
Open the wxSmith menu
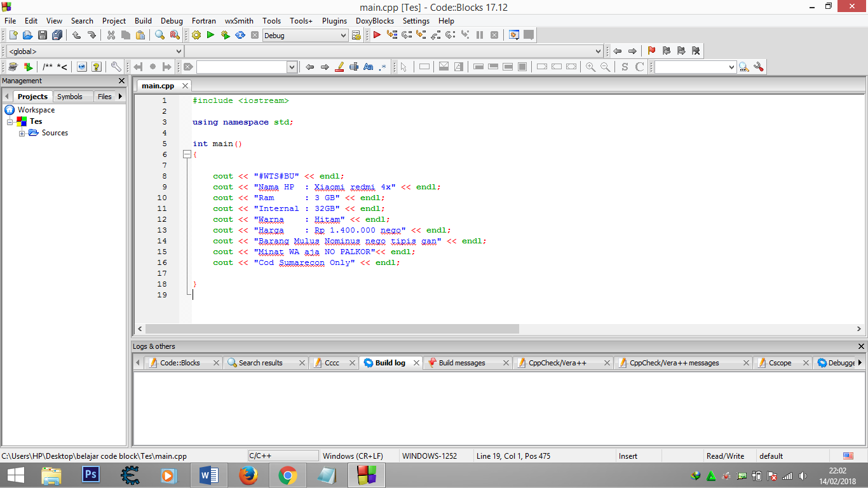click(239, 21)
